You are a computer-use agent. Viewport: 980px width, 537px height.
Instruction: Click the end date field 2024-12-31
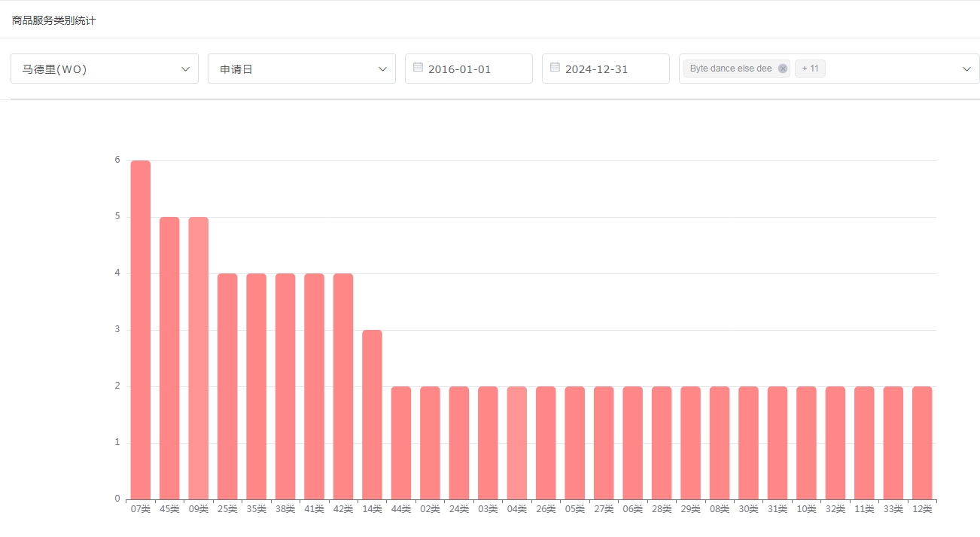tap(596, 69)
